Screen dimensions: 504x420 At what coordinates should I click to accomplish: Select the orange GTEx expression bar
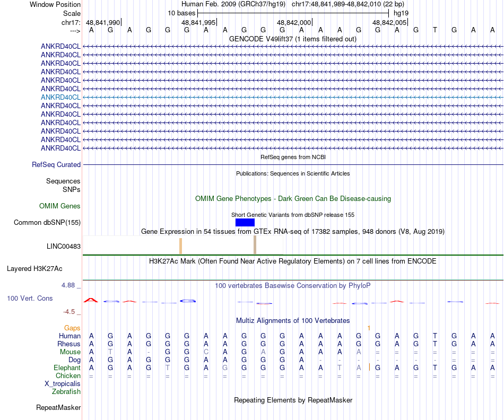pyautogui.click(x=180, y=246)
